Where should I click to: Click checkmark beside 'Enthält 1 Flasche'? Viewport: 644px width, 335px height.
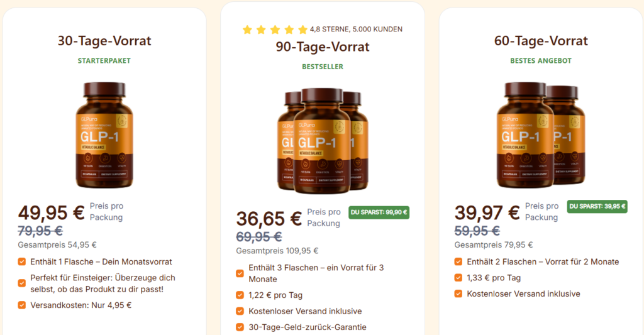point(22,261)
